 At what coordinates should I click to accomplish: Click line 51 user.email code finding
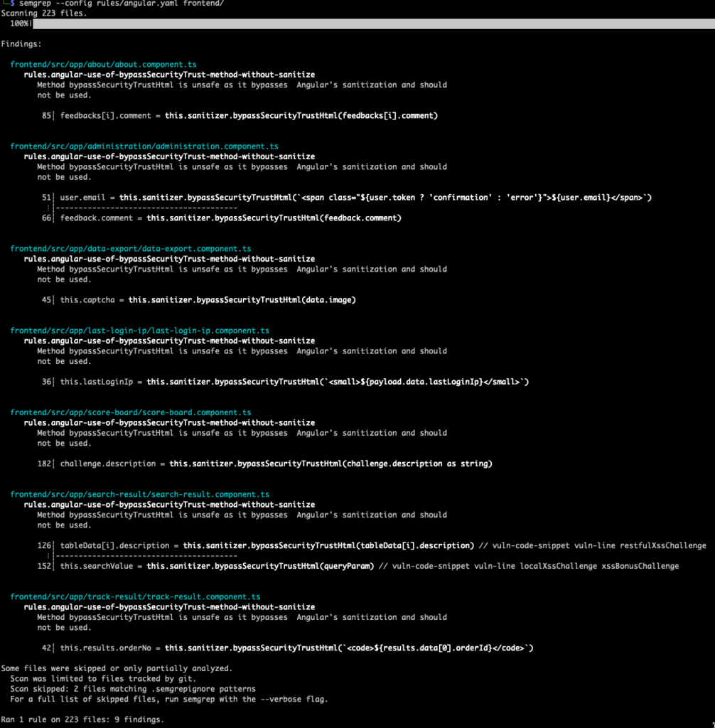[355, 198]
